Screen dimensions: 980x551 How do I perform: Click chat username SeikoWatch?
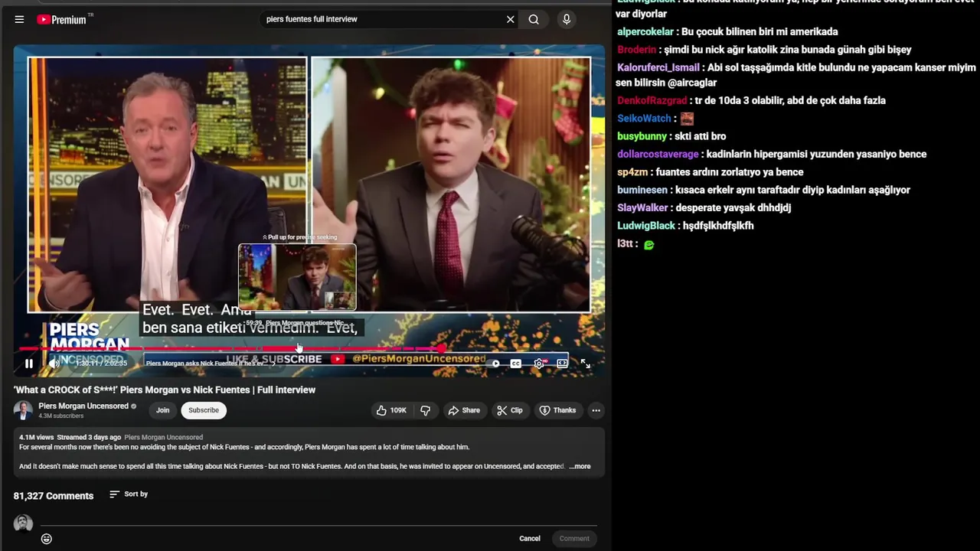click(x=644, y=119)
